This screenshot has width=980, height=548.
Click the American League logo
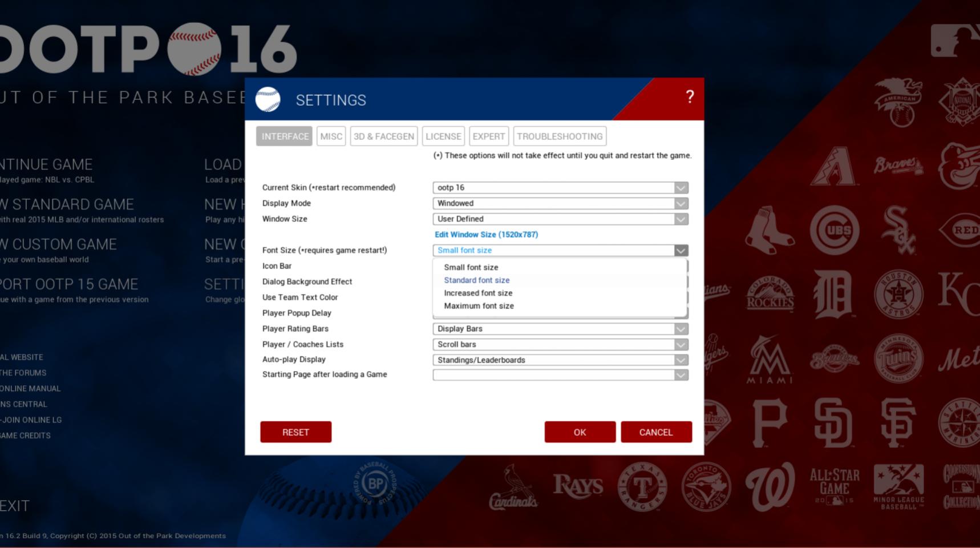click(898, 102)
